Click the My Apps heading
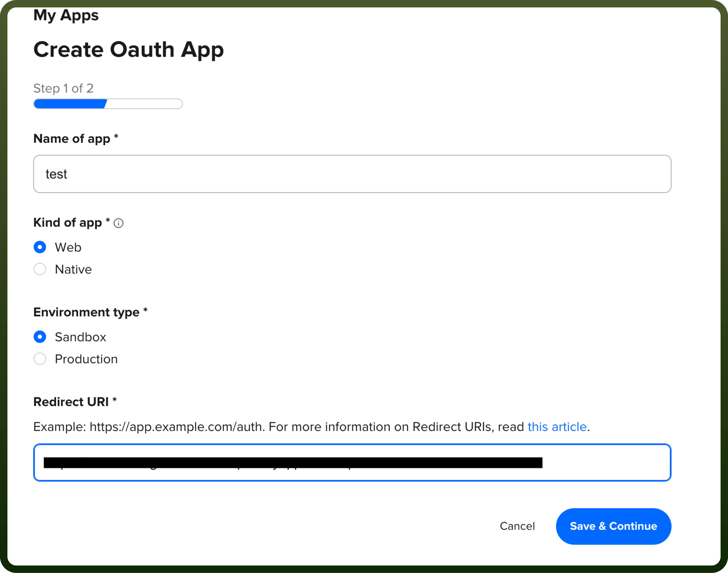This screenshot has height=573, width=728. point(66,15)
